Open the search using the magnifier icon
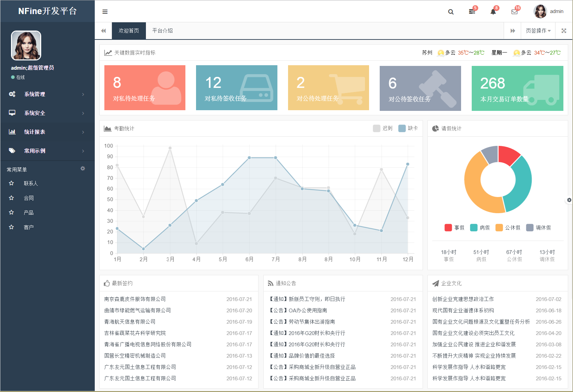 click(x=450, y=11)
